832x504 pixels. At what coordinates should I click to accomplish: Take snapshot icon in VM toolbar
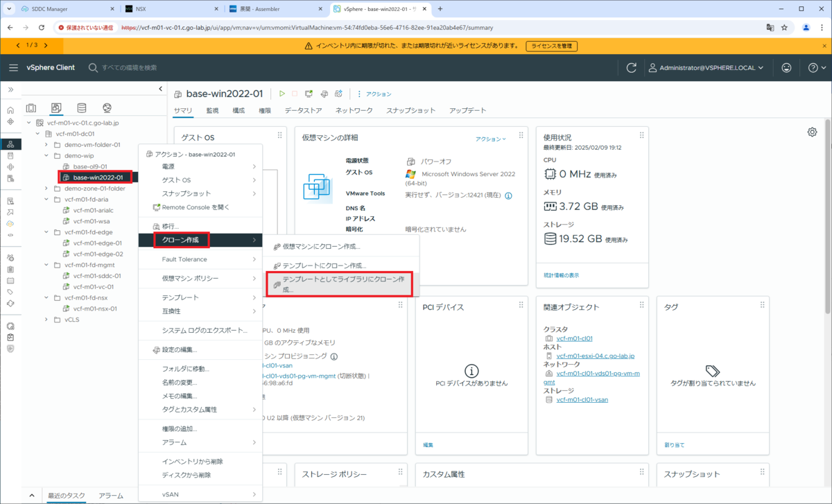click(339, 94)
